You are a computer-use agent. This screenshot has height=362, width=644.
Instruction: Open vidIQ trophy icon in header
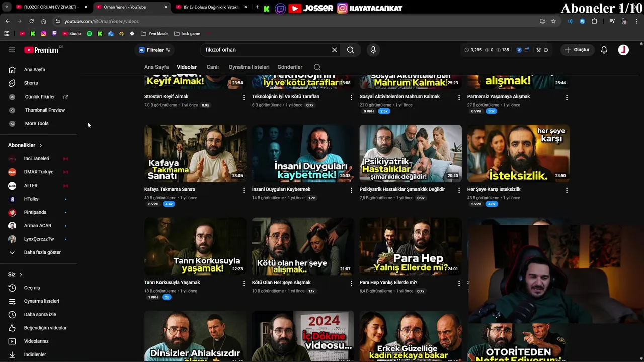[x=538, y=50]
